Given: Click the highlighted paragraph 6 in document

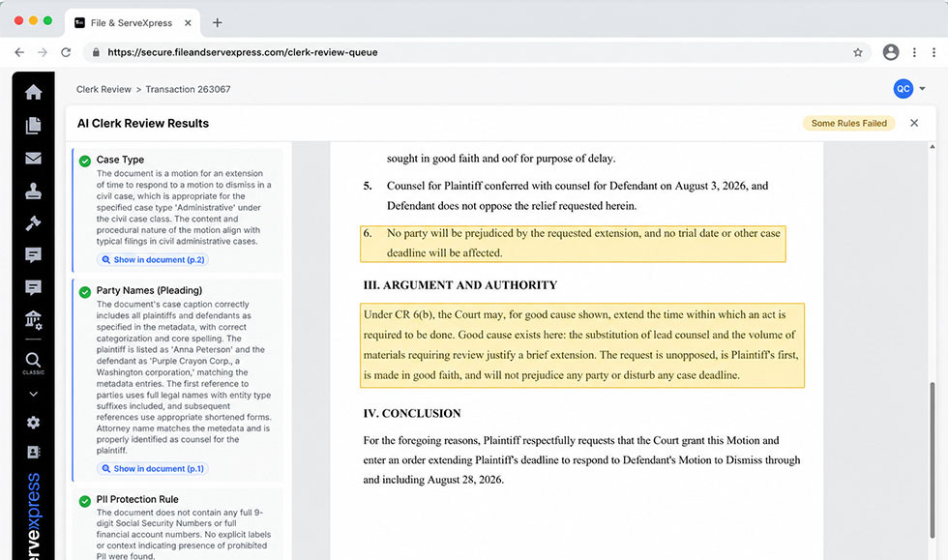Looking at the screenshot, I should coord(573,243).
